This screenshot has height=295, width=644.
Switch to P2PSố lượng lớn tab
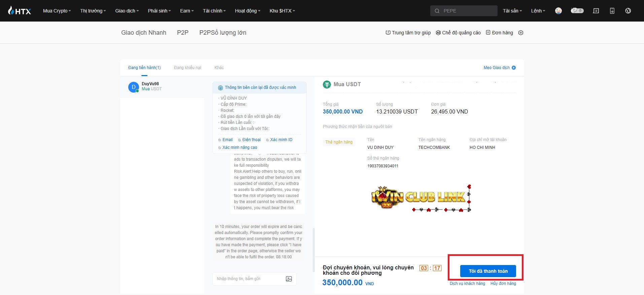(x=223, y=33)
